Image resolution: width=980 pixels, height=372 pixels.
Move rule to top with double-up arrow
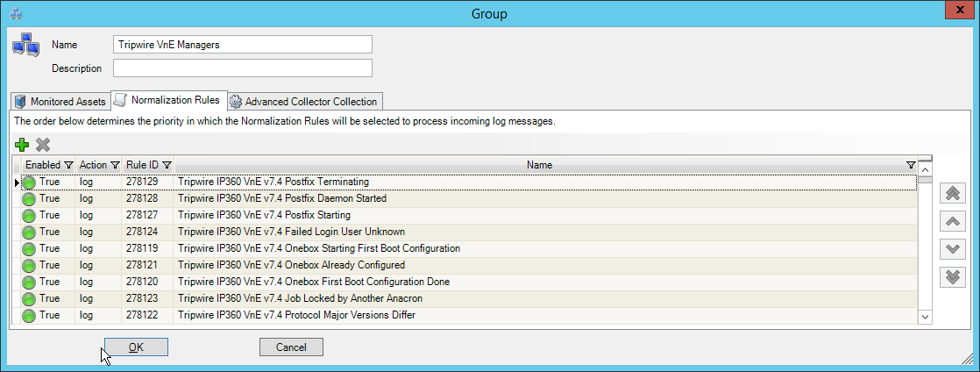click(953, 193)
